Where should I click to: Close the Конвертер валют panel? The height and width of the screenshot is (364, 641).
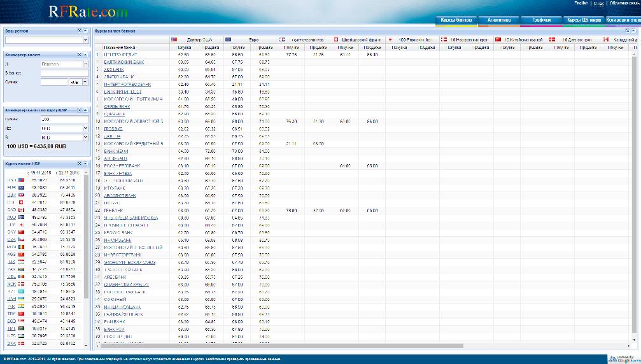point(80,55)
